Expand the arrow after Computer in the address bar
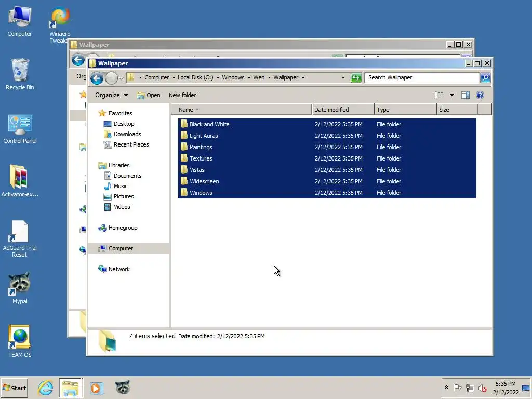532x399 pixels. 174,78
